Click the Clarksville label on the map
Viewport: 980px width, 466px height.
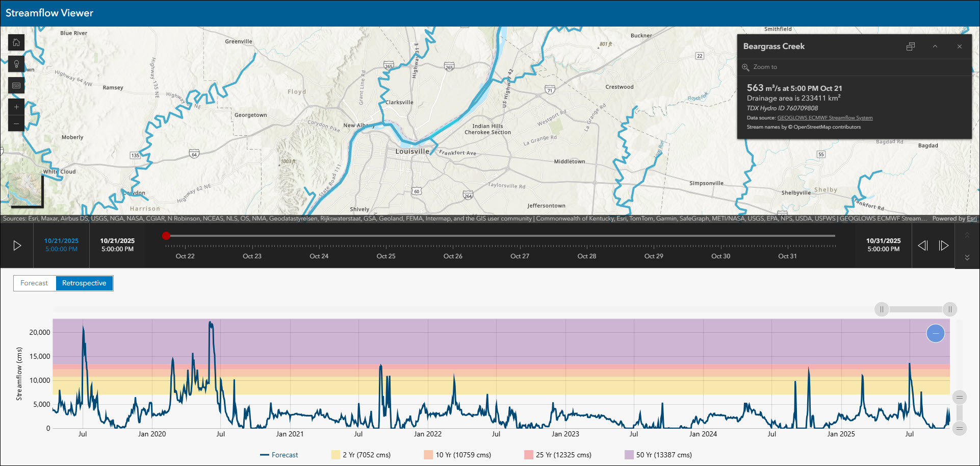pyautogui.click(x=399, y=103)
